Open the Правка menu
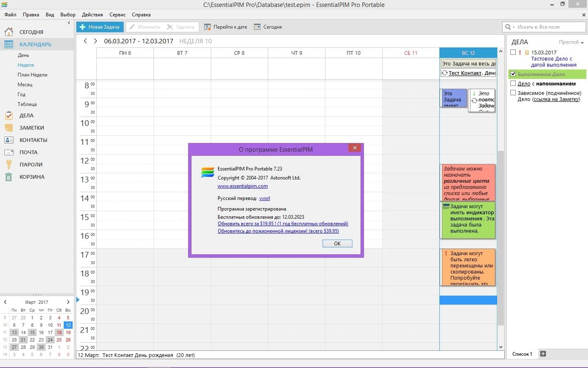 [x=31, y=15]
